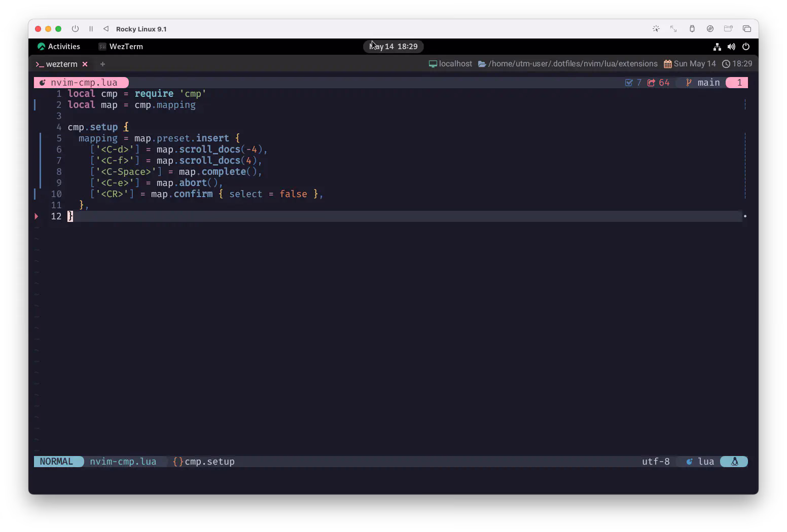Close the wezterm tab with the x
Image resolution: width=787 pixels, height=532 pixels.
pyautogui.click(x=85, y=64)
